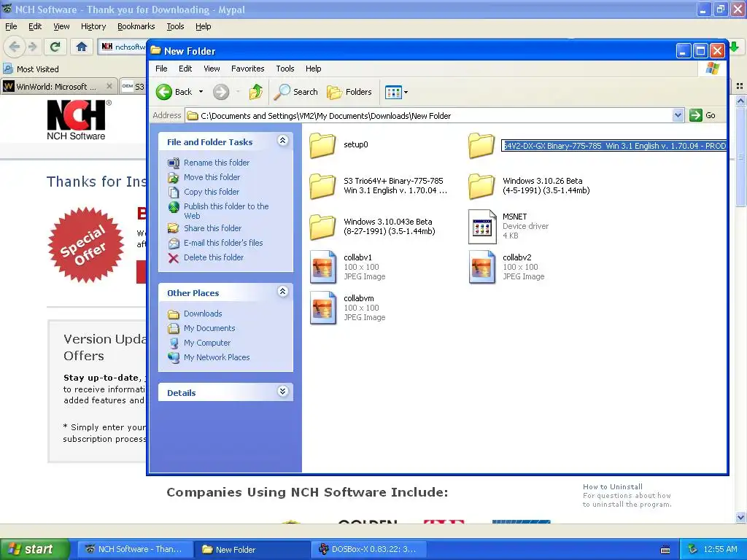Open Explorer Edit menu
Image resolution: width=747 pixels, height=560 pixels.
coord(185,69)
